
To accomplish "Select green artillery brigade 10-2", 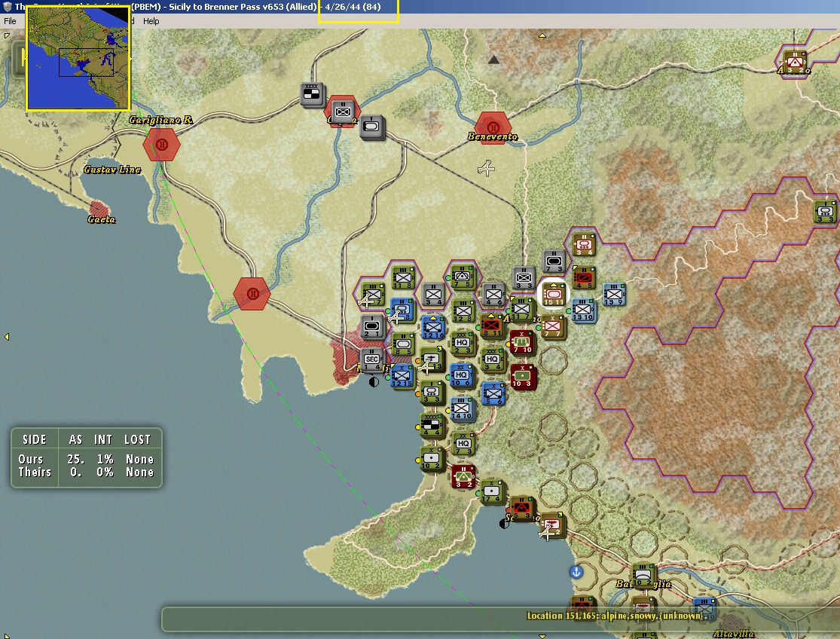I will pos(431,458).
